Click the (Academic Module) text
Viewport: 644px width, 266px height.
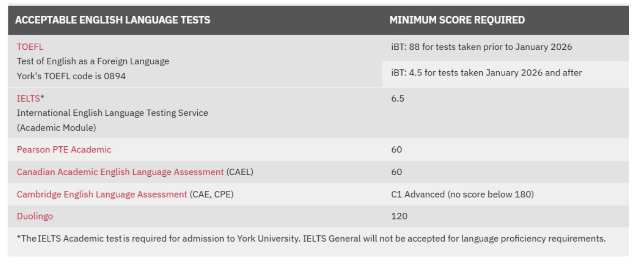pyautogui.click(x=56, y=127)
